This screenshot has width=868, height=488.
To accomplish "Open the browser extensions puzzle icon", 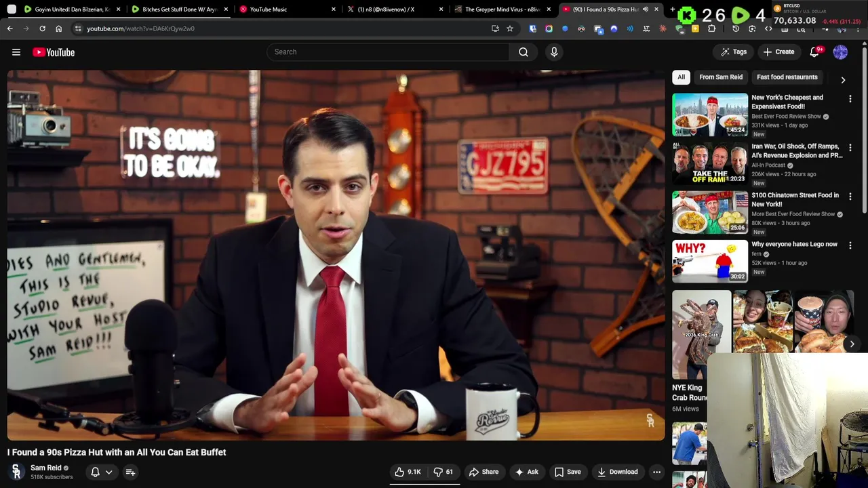I will tap(711, 28).
